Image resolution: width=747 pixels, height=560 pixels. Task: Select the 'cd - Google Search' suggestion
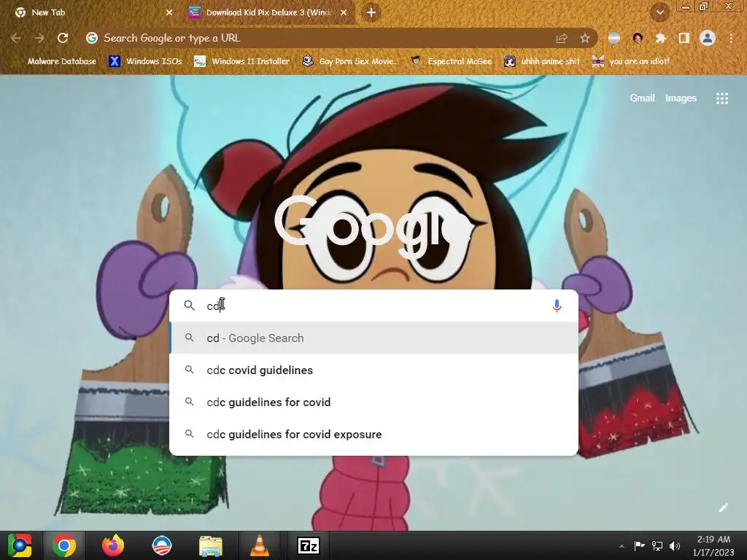(373, 338)
